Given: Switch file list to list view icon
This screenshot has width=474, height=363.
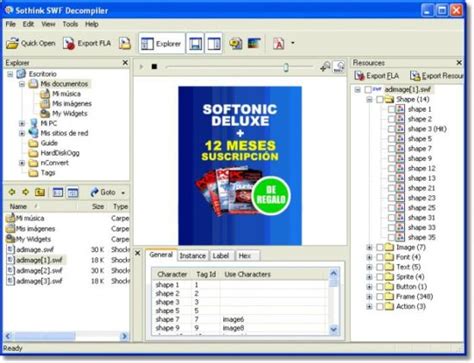Looking at the screenshot, I should [58, 192].
